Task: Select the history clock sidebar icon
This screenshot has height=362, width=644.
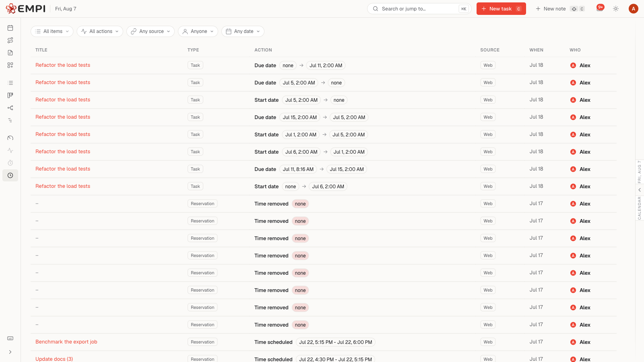Action: click(10, 175)
